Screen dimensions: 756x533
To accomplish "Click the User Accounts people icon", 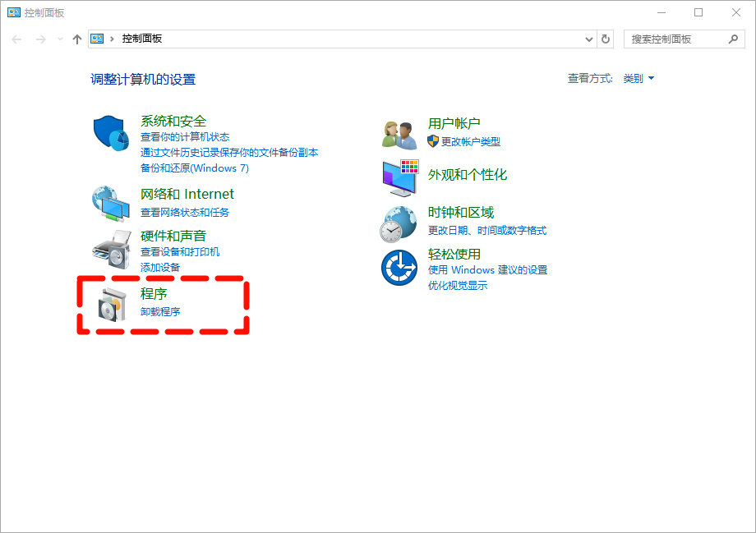I will 399,135.
